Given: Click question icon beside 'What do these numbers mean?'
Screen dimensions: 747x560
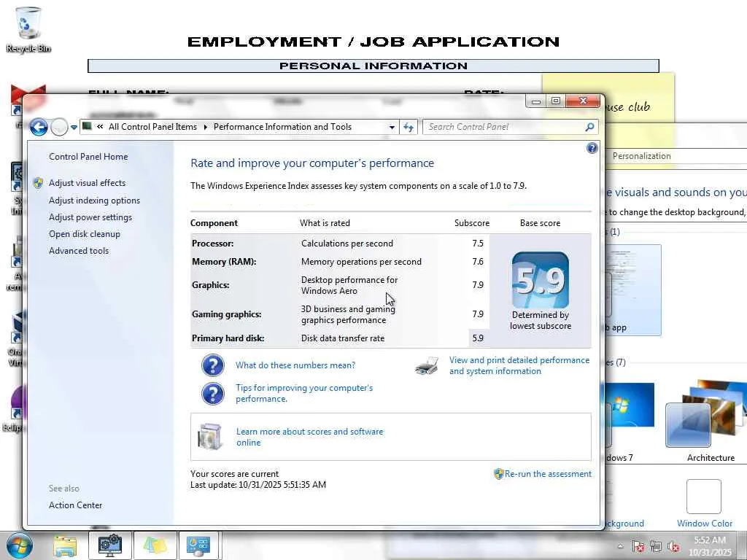Looking at the screenshot, I should tap(212, 366).
